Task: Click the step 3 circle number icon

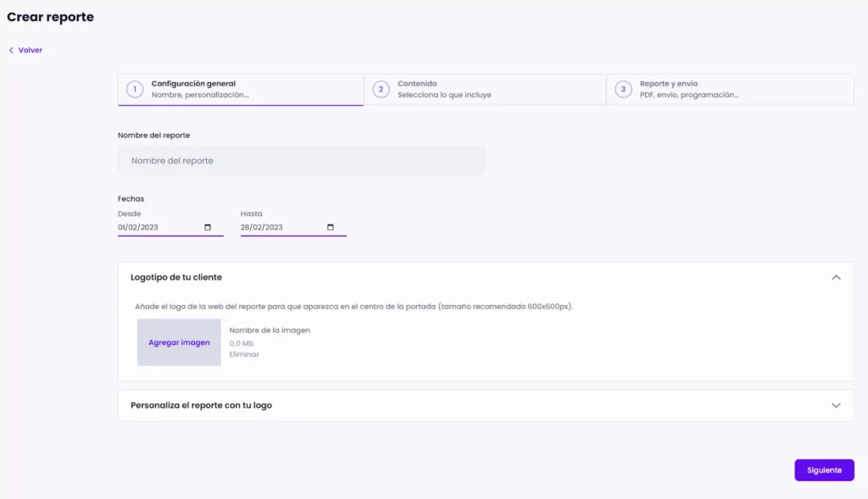Action: pyautogui.click(x=623, y=89)
